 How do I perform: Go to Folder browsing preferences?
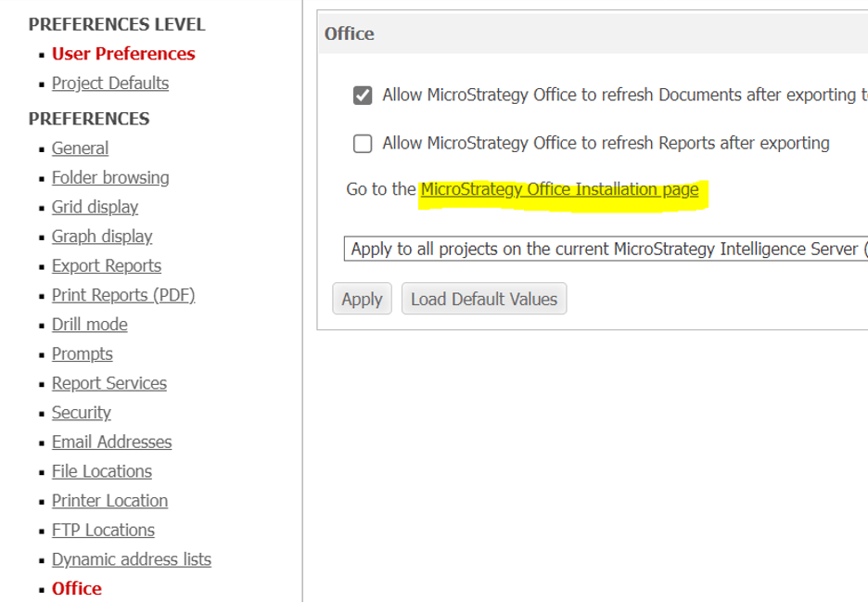point(110,178)
